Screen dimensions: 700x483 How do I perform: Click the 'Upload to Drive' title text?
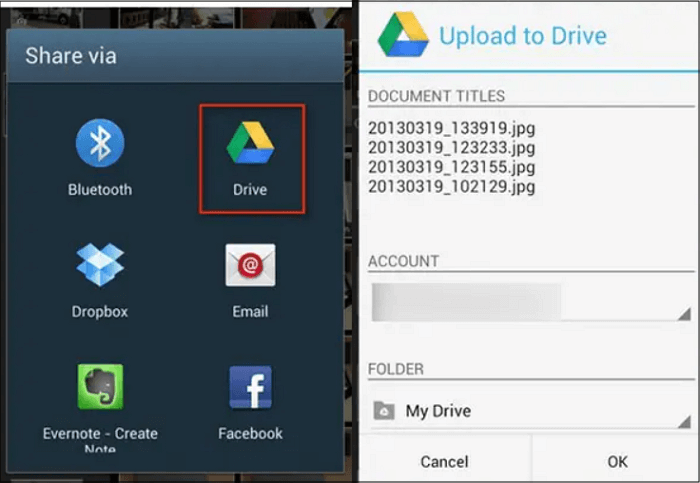523,37
